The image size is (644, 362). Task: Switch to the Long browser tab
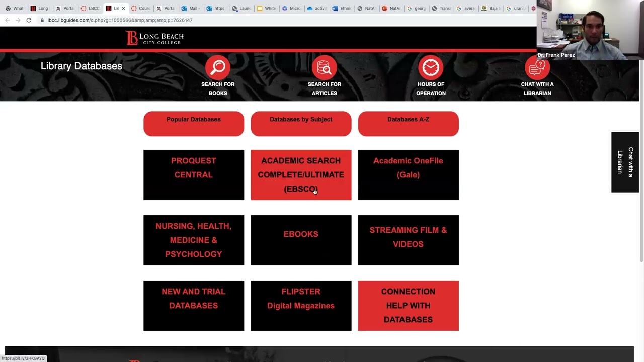40,8
